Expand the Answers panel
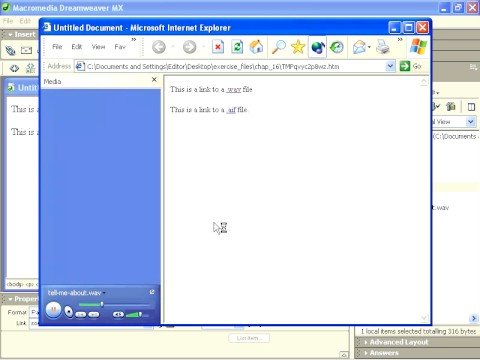 (366, 353)
